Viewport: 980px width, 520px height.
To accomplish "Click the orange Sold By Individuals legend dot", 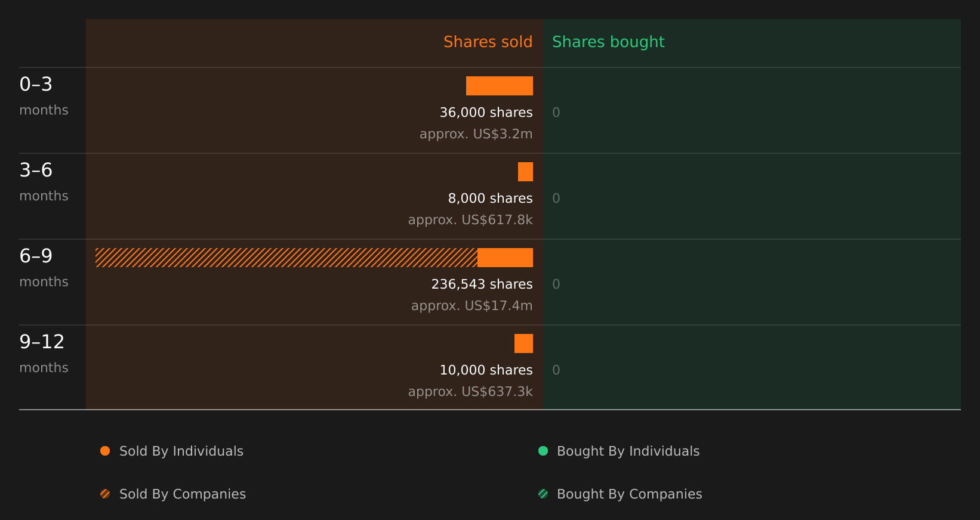I will click(105, 451).
